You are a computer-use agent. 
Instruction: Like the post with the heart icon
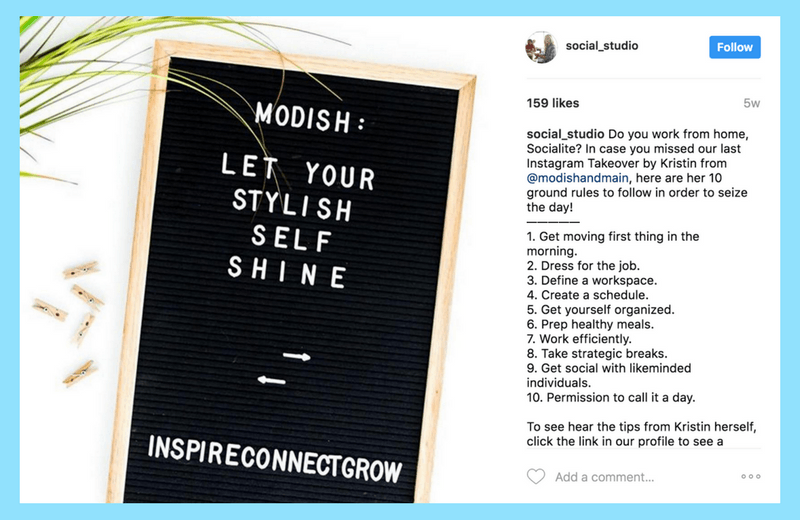(536, 477)
